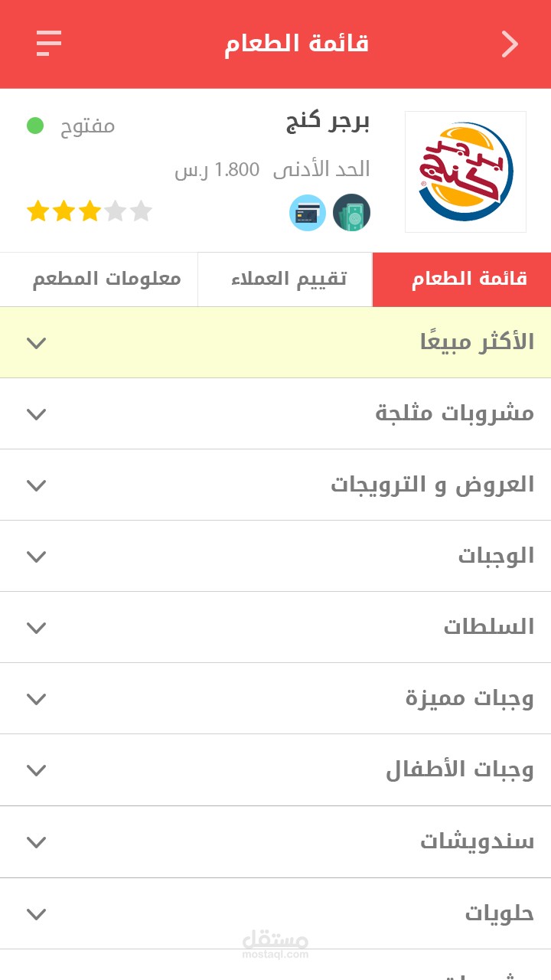This screenshot has width=551, height=980.
Task: Expand العروض و الترويجات chevron
Action: click(36, 485)
